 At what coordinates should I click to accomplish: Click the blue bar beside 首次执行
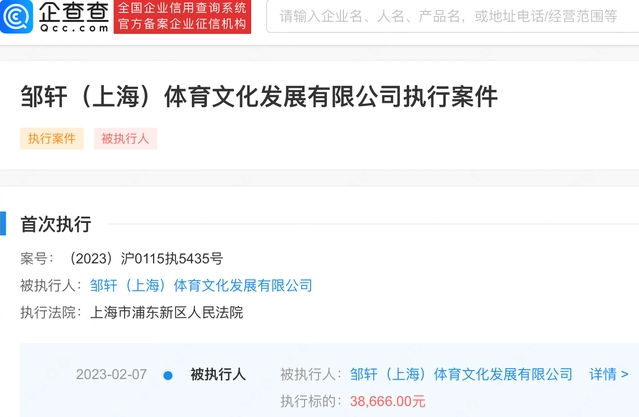(x=3, y=223)
